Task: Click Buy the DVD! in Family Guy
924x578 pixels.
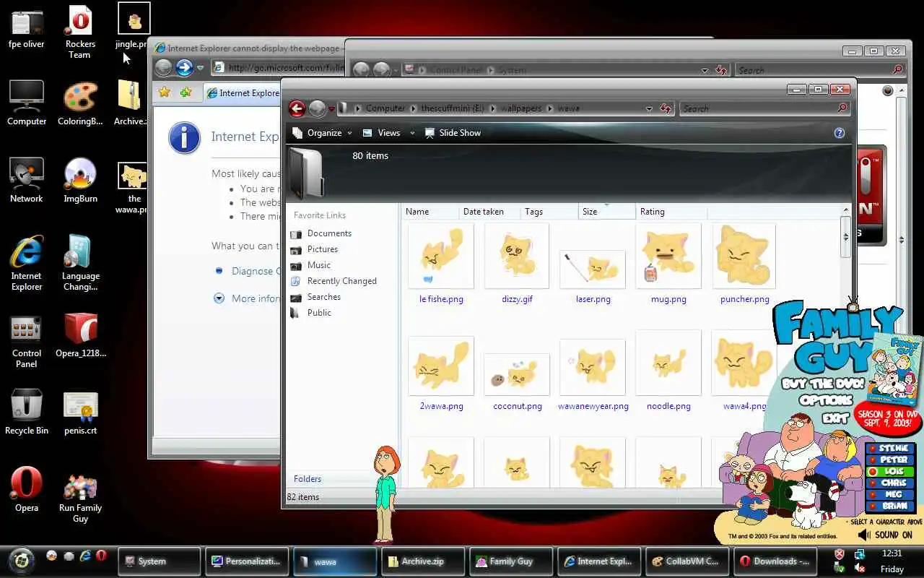Action: coord(824,384)
